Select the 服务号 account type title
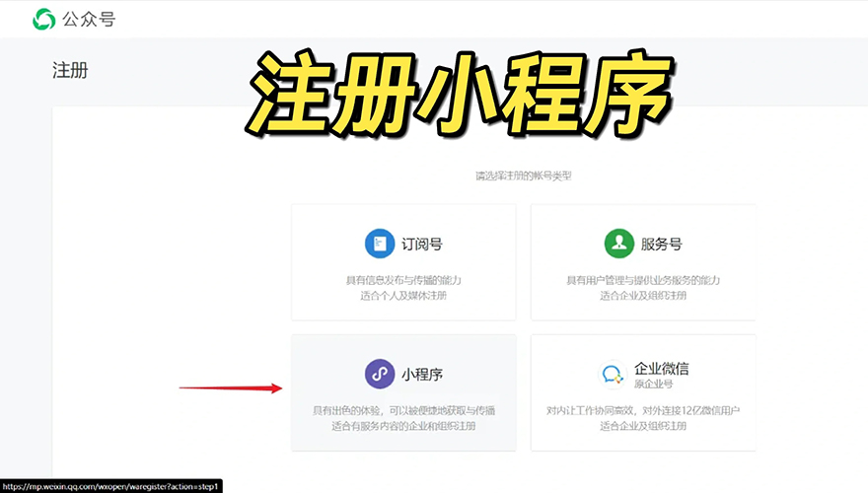This screenshot has height=493, width=868. (x=662, y=244)
